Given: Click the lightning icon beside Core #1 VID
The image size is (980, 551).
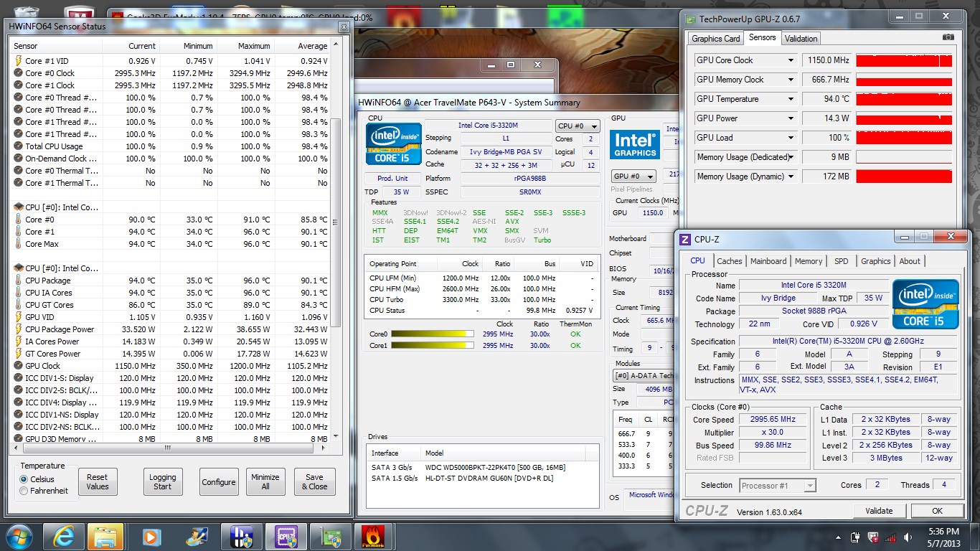Looking at the screenshot, I should click(x=18, y=61).
